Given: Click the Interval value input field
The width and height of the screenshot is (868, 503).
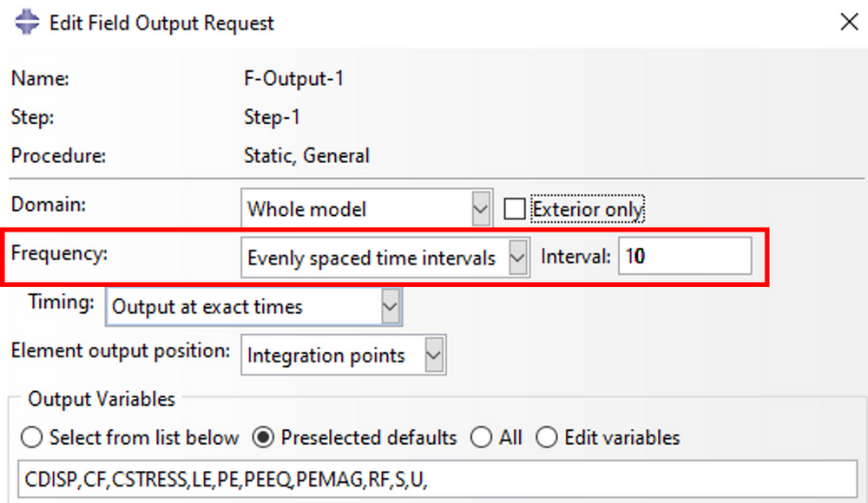Looking at the screenshot, I should pyautogui.click(x=685, y=258).
